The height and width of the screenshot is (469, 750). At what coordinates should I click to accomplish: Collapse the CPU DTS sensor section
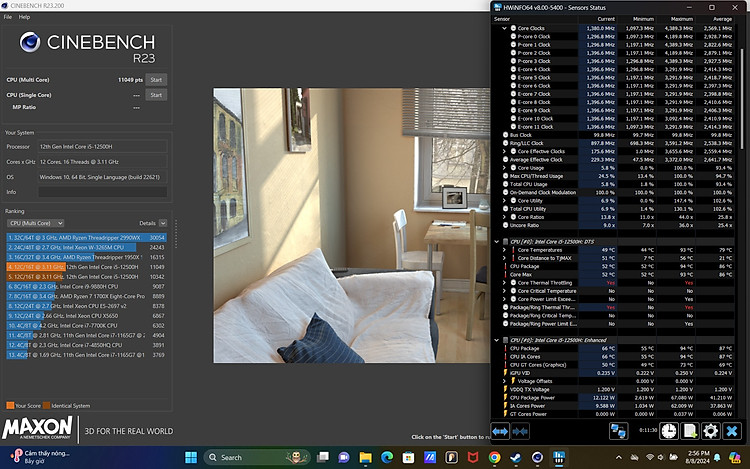496,241
